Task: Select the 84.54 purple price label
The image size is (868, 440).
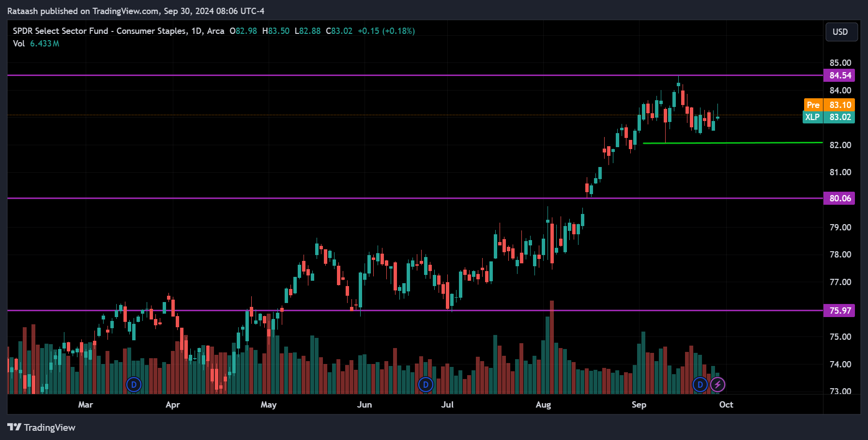Action: click(839, 76)
